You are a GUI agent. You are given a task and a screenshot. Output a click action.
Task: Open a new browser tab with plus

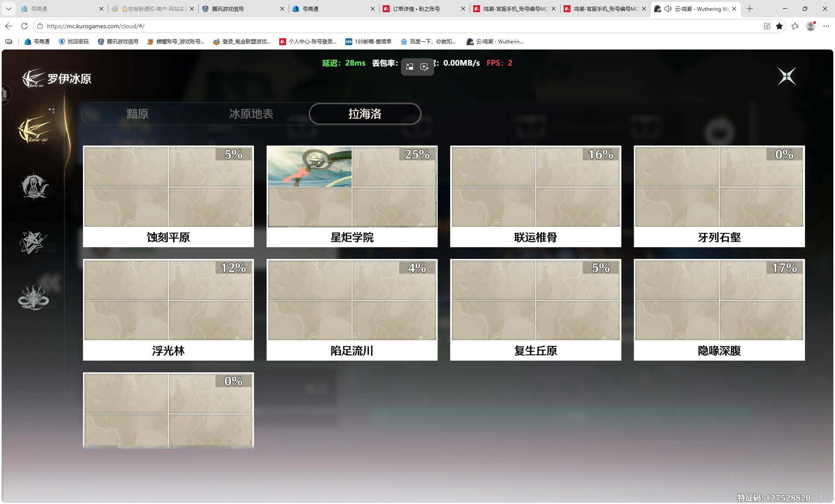click(750, 9)
